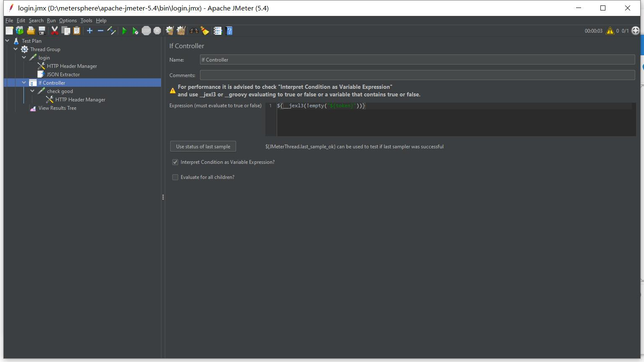644x362 pixels.
Task: Enable Evaluate for all children checkbox
Action: click(175, 177)
